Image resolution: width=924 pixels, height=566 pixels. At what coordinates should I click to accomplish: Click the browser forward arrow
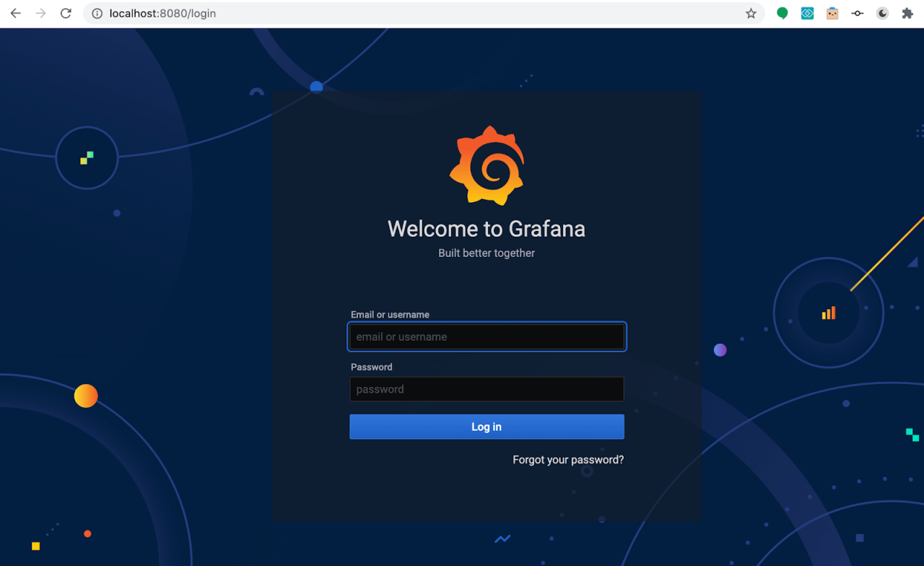tap(41, 14)
